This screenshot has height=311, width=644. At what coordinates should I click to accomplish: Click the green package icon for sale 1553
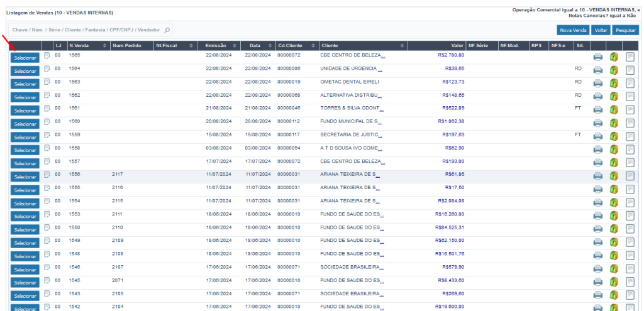[614, 216]
